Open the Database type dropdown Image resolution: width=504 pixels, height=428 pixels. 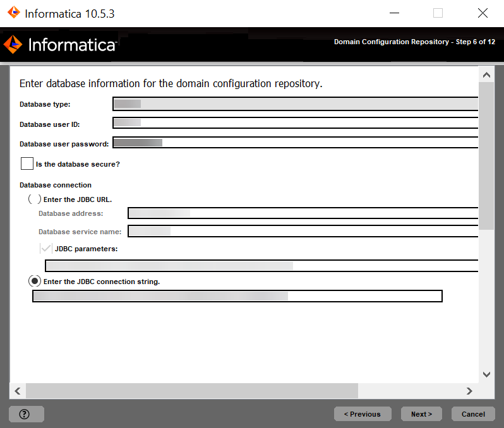(295, 104)
